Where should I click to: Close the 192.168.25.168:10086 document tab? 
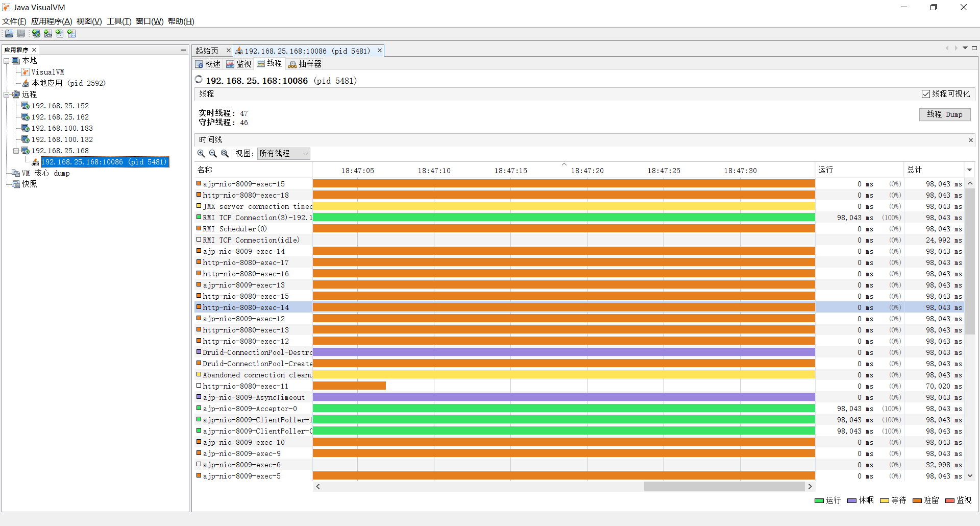click(380, 51)
